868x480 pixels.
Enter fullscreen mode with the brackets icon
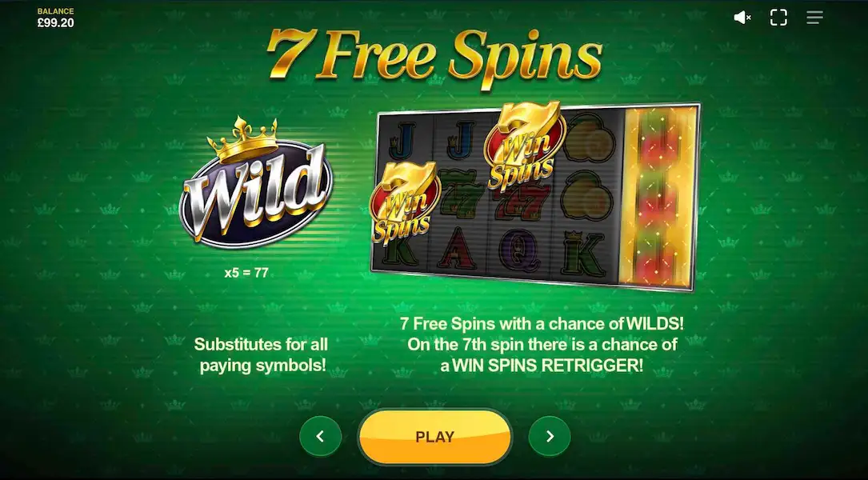[x=778, y=18]
